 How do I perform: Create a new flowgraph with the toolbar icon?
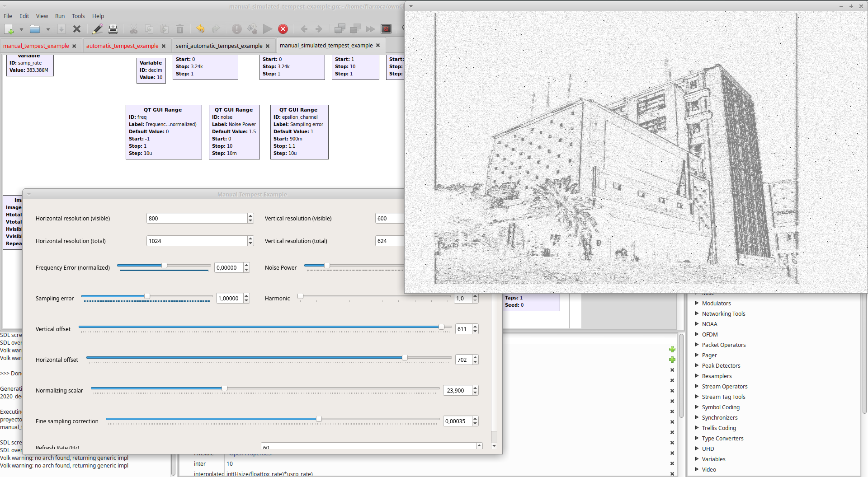pos(9,29)
